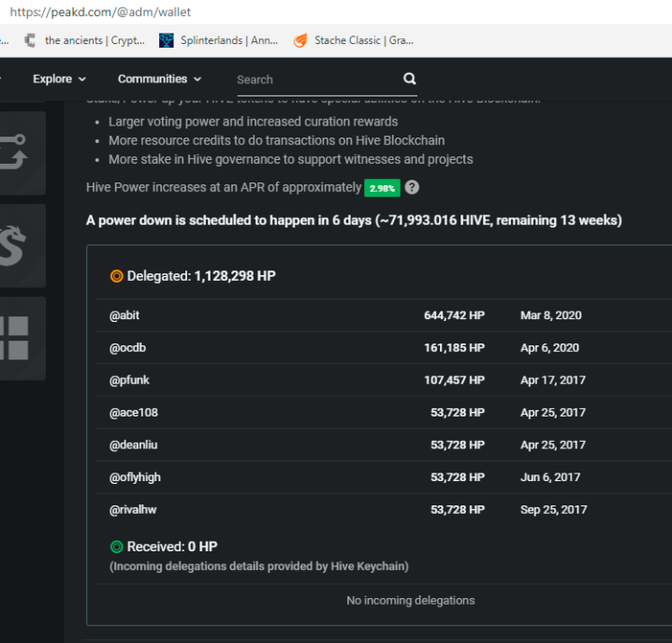Select the 'Apr 17, 2017' date

[553, 380]
